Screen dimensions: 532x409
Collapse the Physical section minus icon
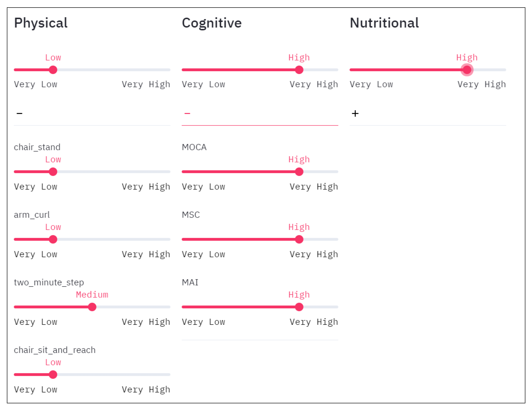coord(19,113)
